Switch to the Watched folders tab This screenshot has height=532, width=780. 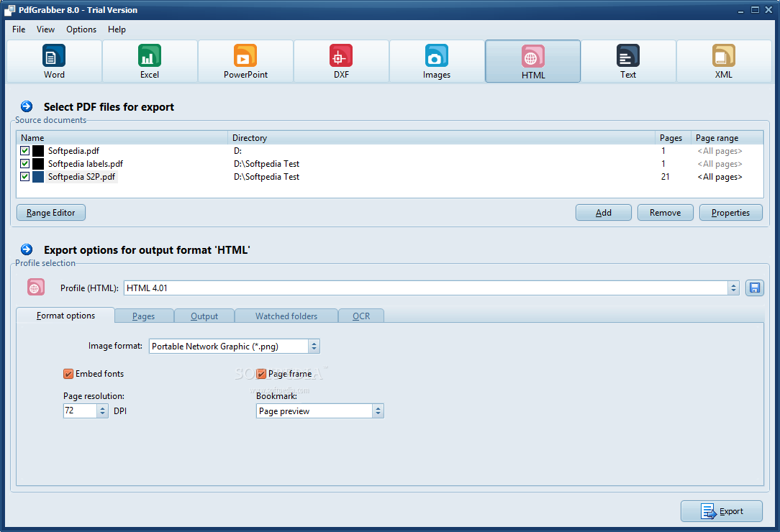pyautogui.click(x=286, y=316)
